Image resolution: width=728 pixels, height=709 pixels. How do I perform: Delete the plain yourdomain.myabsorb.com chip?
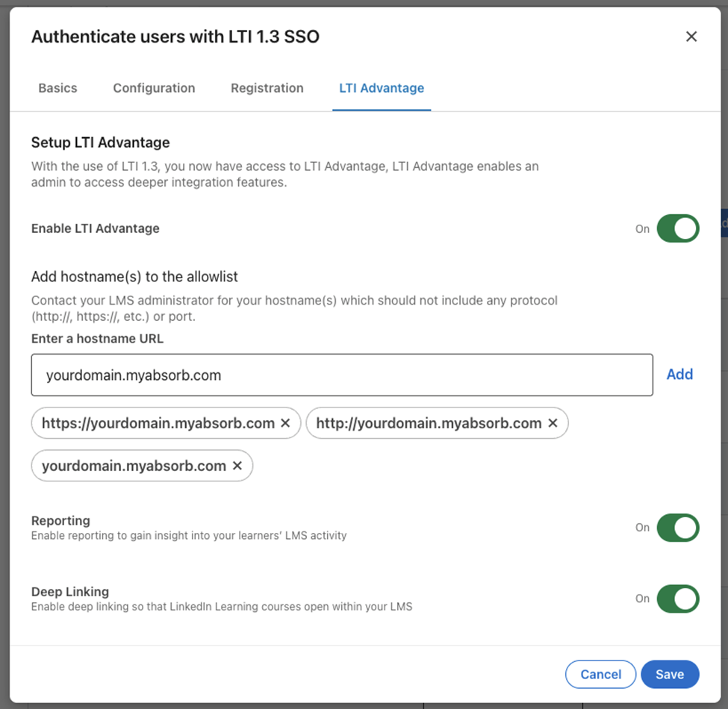[x=237, y=466]
